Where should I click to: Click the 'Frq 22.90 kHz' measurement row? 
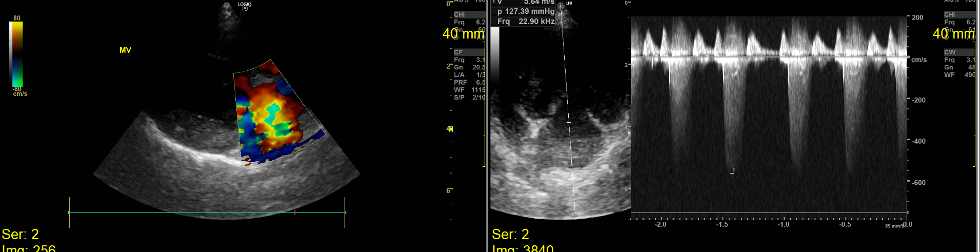click(526, 22)
